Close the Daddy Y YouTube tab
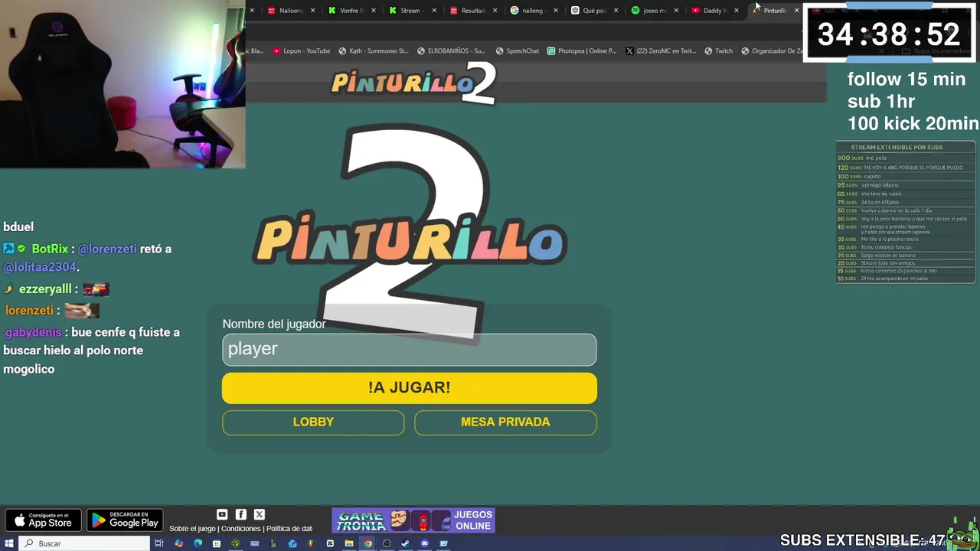Image resolution: width=980 pixels, height=551 pixels. 737,11
